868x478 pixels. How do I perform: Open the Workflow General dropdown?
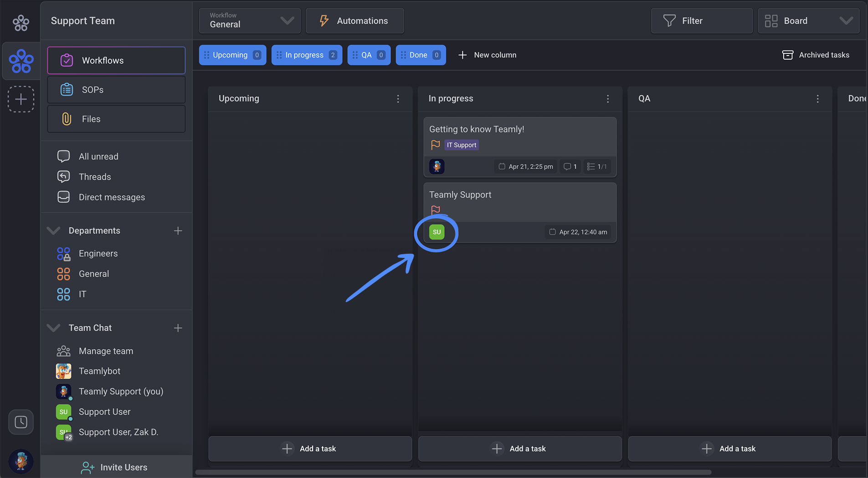click(250, 21)
